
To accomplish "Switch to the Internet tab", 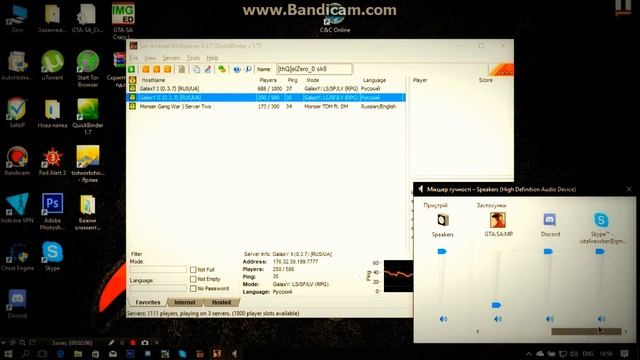I will (185, 302).
